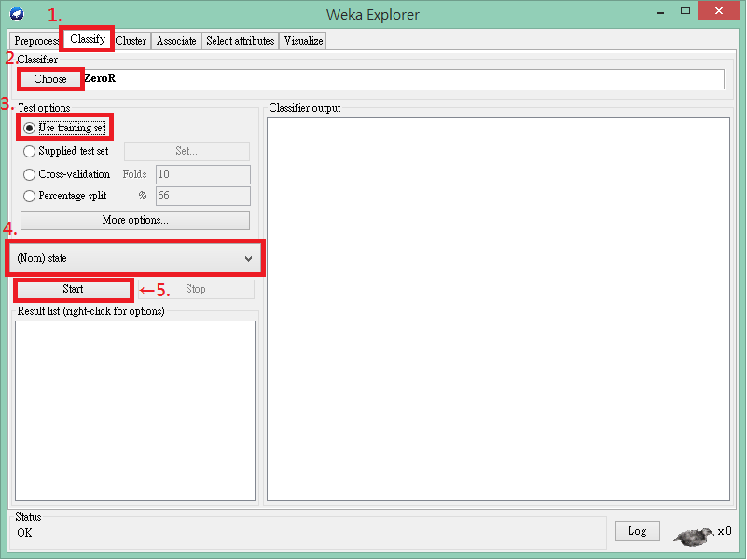The height and width of the screenshot is (560, 747).
Task: Open the Log window
Action: point(637,531)
